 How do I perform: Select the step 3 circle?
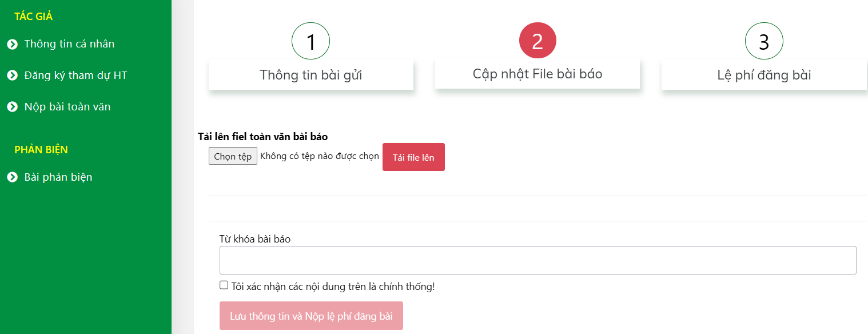[764, 41]
